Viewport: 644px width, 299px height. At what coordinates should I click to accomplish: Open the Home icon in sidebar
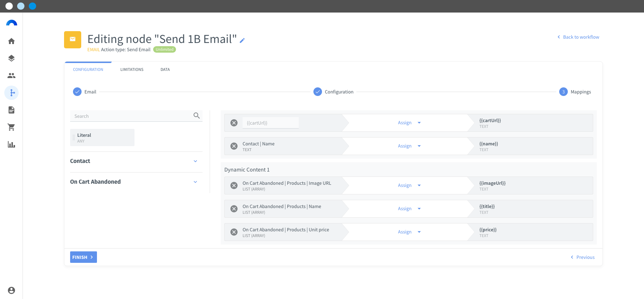11,41
